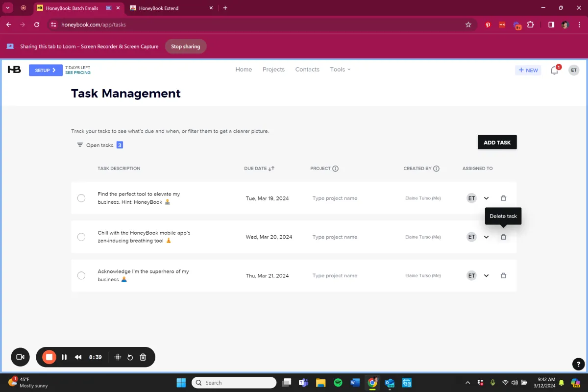
Task: Open the browser tab search dropdown
Action: click(x=8, y=8)
